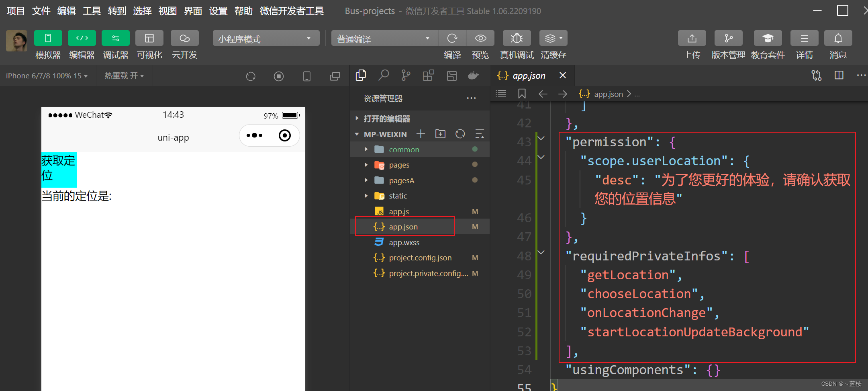Click the preview eye icon

[480, 38]
